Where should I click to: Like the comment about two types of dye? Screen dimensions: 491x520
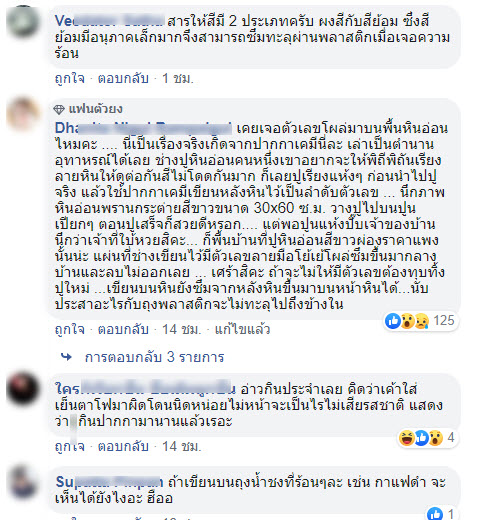(70, 79)
